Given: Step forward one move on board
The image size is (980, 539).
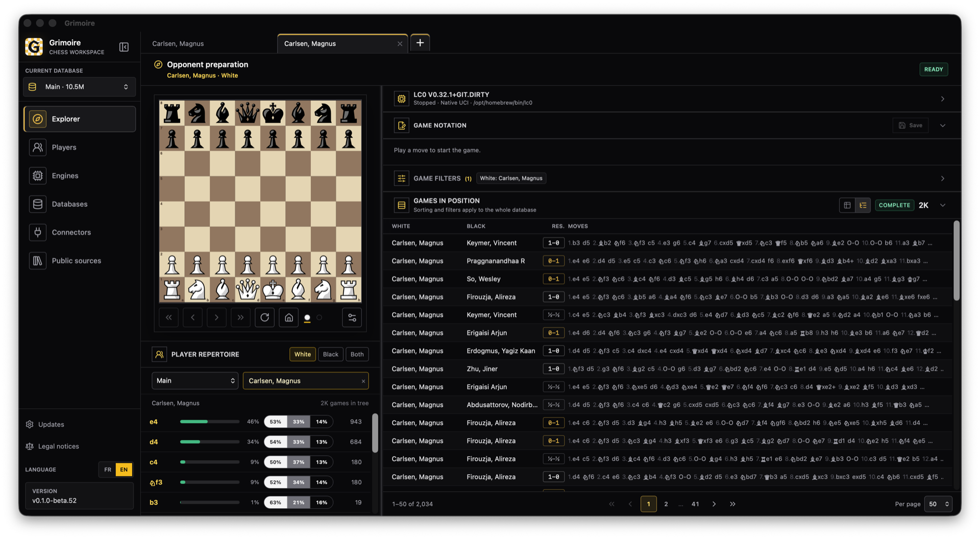Looking at the screenshot, I should (x=216, y=317).
